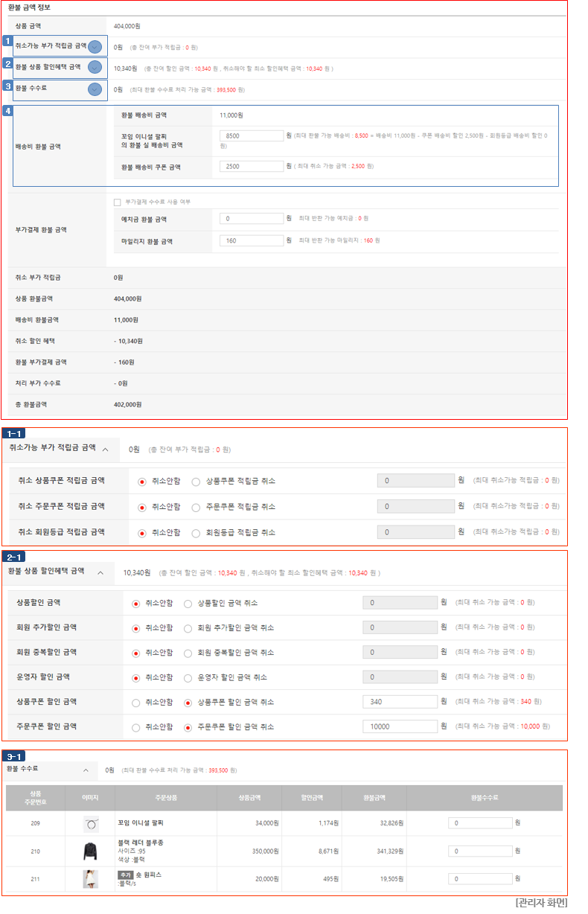
Task: Expand the 환불 상품 할인혜택 금액 circle chevron
Action: (x=95, y=67)
